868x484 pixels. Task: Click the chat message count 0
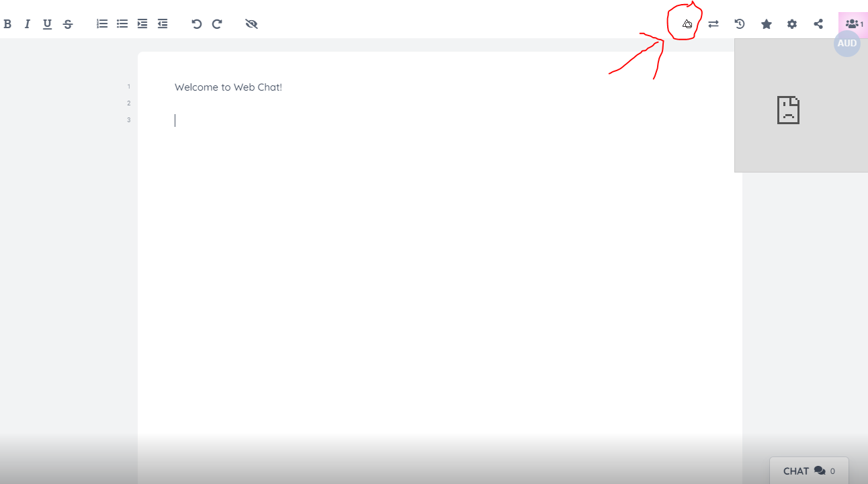(832, 471)
